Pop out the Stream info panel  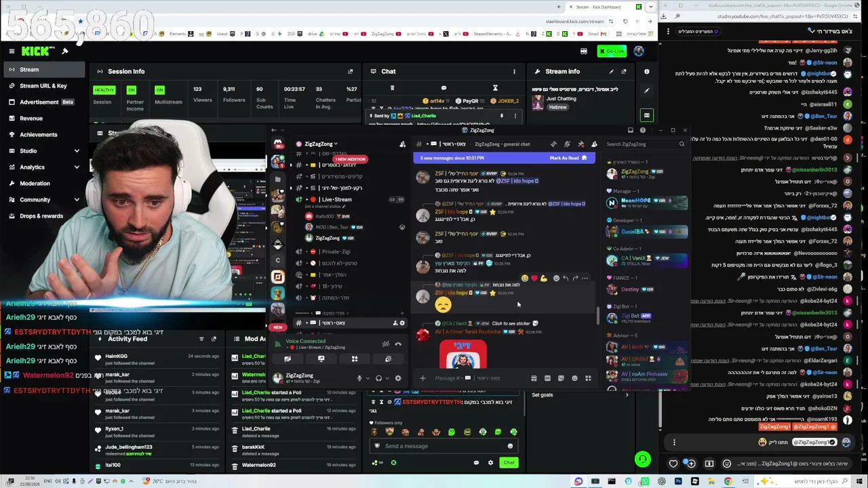point(624,71)
